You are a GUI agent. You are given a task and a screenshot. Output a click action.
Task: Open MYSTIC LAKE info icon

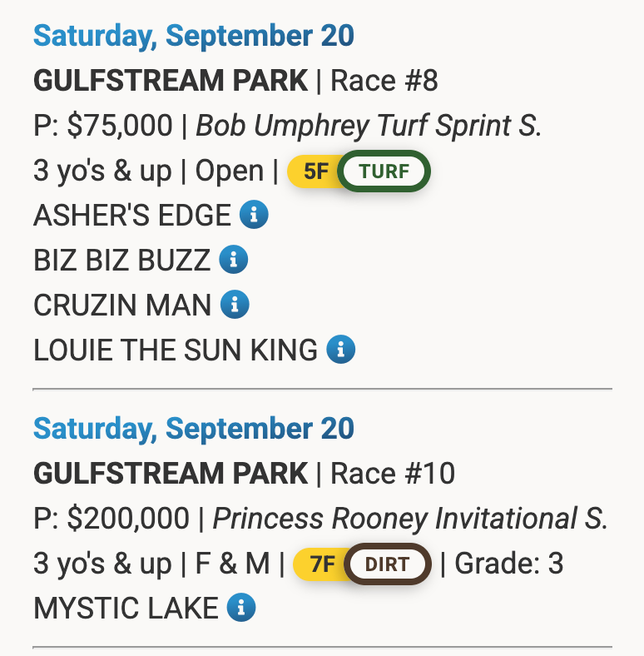[x=241, y=608]
